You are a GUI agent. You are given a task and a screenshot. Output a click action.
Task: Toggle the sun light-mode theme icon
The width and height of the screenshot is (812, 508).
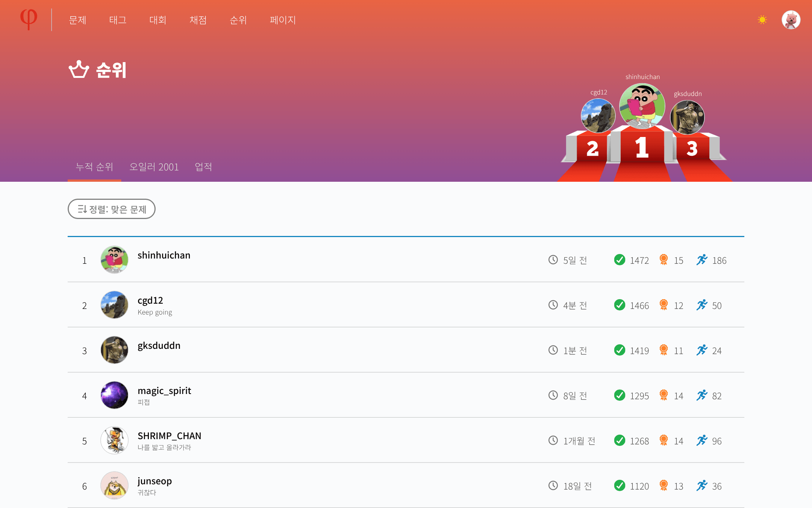coord(762,20)
